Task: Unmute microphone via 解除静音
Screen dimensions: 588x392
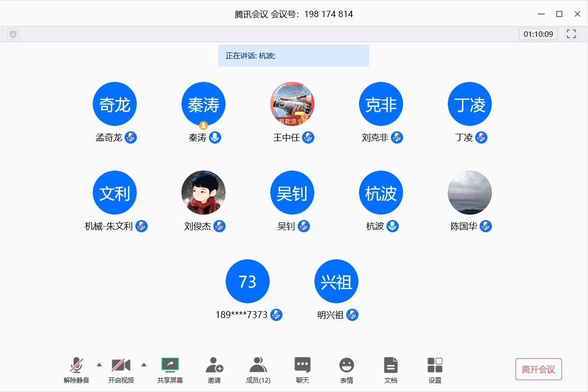Action: click(x=76, y=366)
